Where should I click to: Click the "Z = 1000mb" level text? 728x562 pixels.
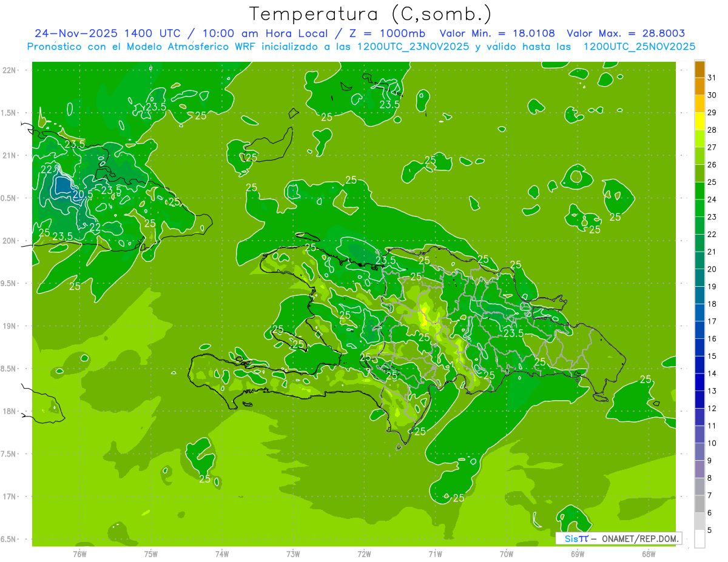click(386, 33)
